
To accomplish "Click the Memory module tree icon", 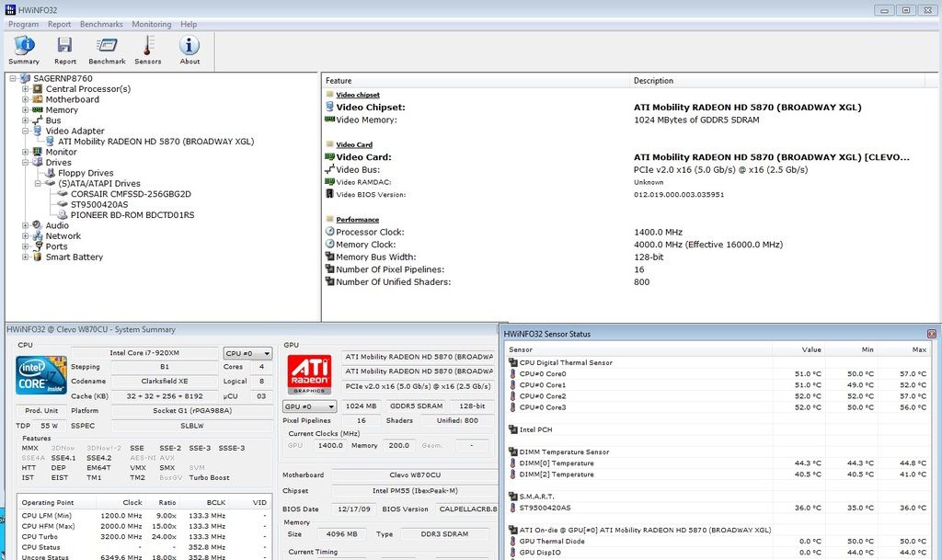I will pyautogui.click(x=38, y=109).
